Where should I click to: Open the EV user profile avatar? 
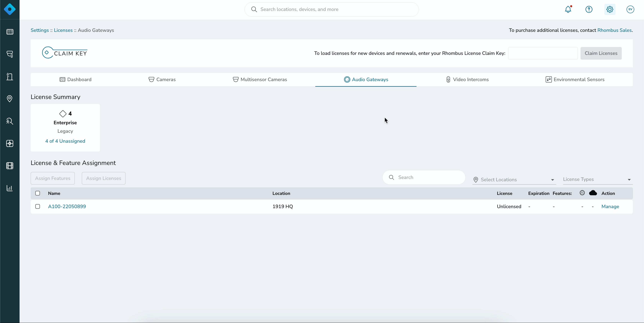click(630, 9)
